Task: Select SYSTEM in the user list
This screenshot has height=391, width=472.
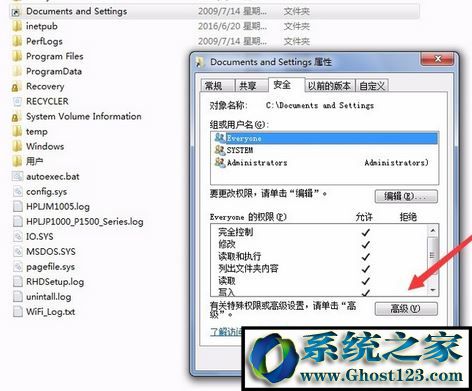Action: (x=240, y=150)
